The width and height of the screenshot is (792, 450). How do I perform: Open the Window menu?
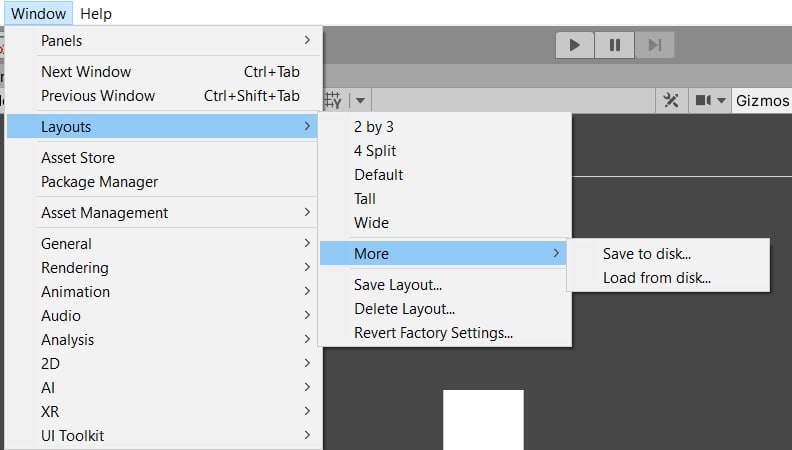pos(38,14)
